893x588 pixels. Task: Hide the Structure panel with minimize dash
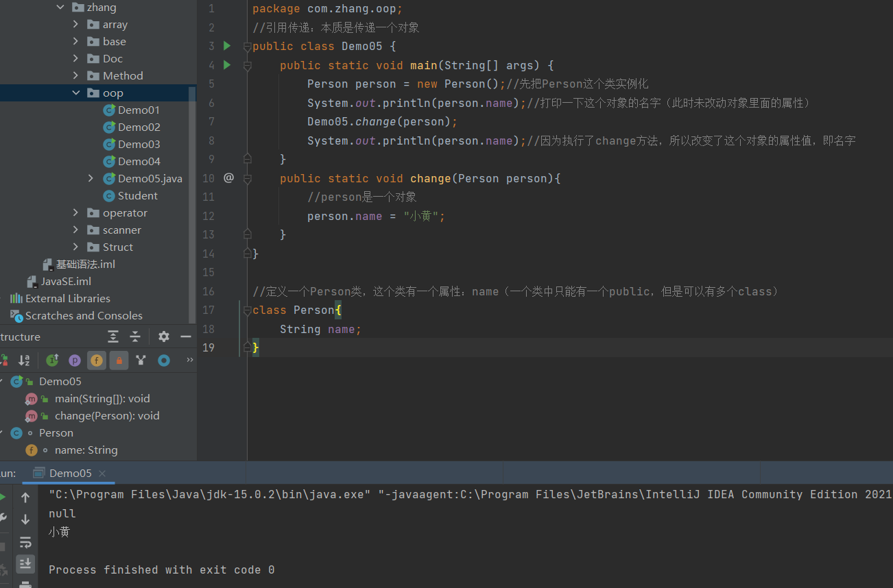coord(185,336)
